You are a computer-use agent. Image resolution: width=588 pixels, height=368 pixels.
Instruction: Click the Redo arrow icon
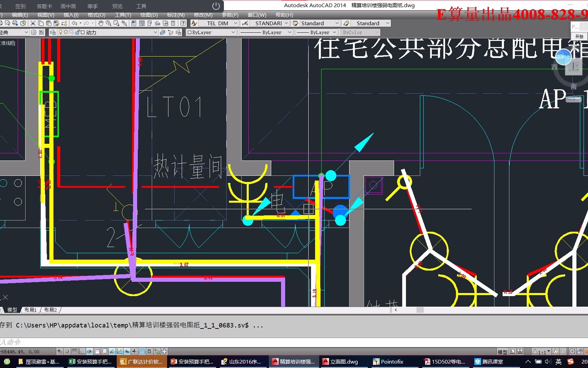pyautogui.click(x=86, y=23)
